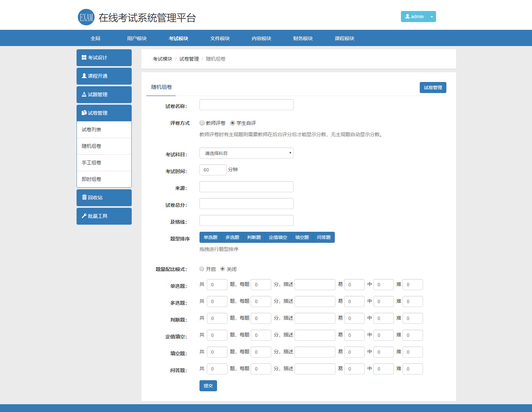
Task: Select the 多选题 type in 题型排序
Action: (x=232, y=237)
